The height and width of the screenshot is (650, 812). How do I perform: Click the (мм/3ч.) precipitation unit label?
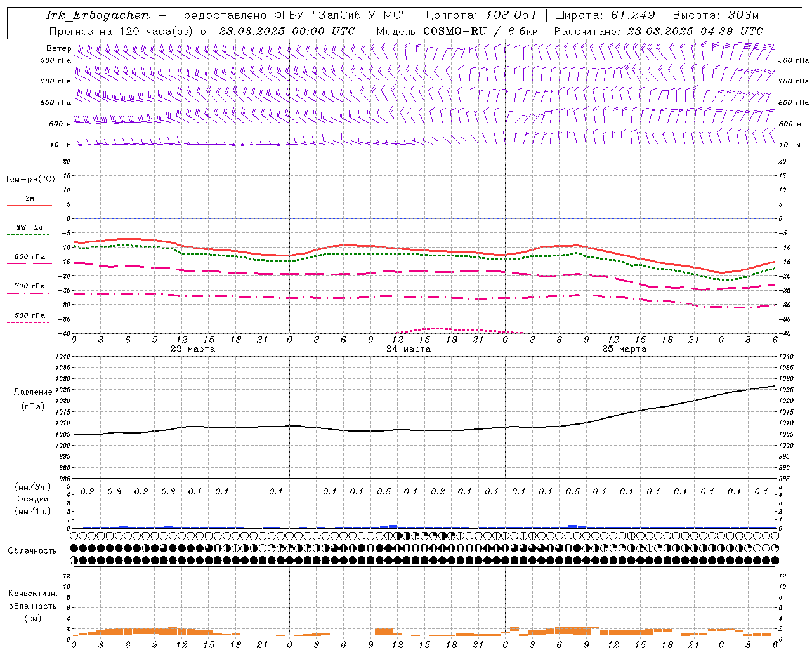click(33, 487)
